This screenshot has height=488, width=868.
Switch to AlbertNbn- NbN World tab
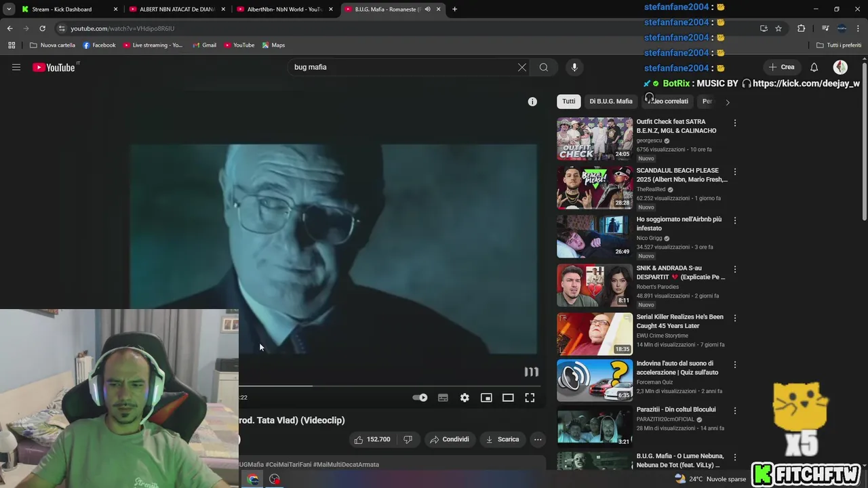click(x=284, y=9)
